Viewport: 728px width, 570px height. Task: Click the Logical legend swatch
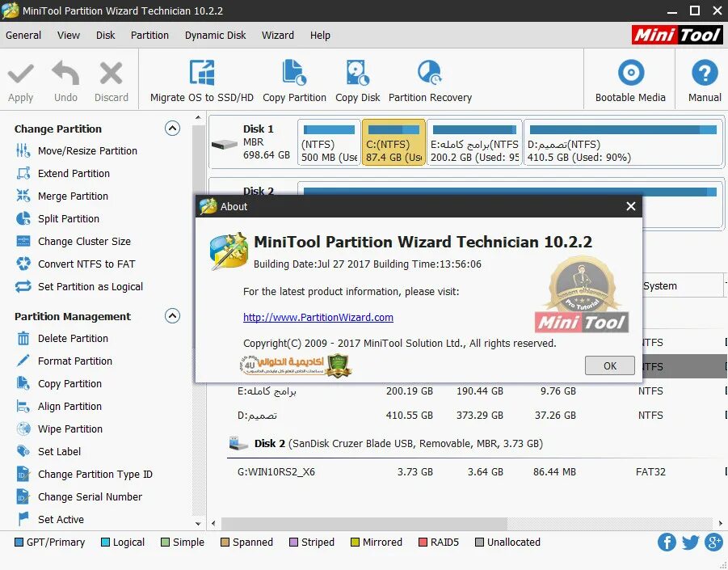[105, 543]
